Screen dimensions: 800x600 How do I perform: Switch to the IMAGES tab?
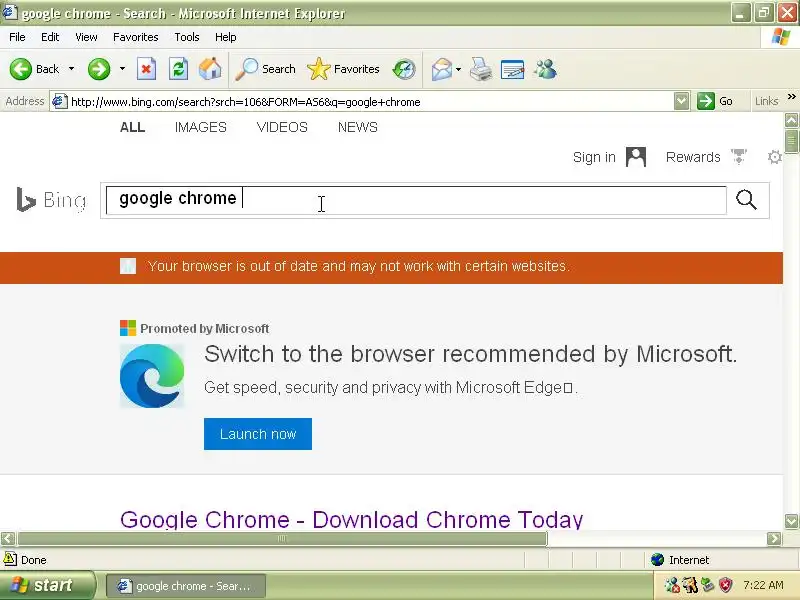tap(201, 127)
